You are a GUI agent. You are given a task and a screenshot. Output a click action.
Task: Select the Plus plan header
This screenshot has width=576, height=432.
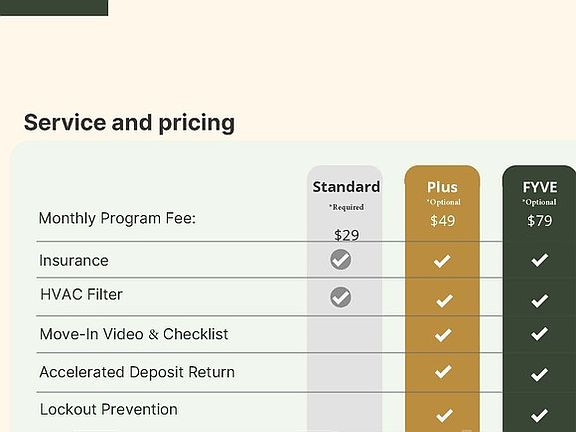(x=442, y=187)
